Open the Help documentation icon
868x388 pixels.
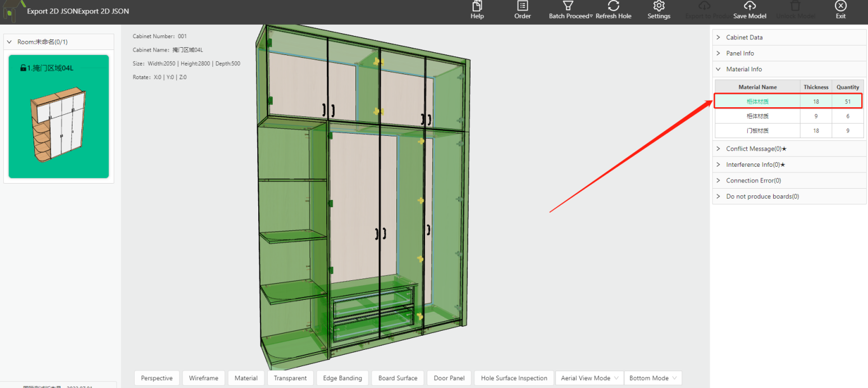tap(477, 6)
